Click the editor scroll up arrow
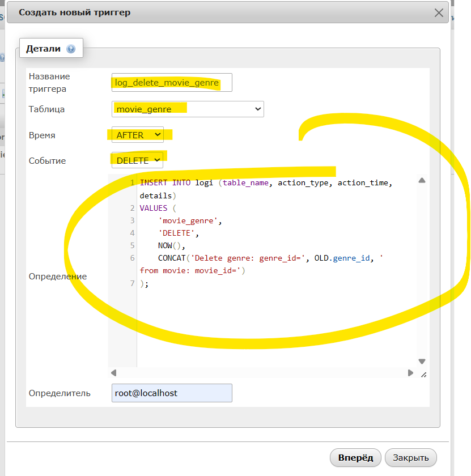Image resolution: width=471 pixels, height=476 pixels. 422,180
